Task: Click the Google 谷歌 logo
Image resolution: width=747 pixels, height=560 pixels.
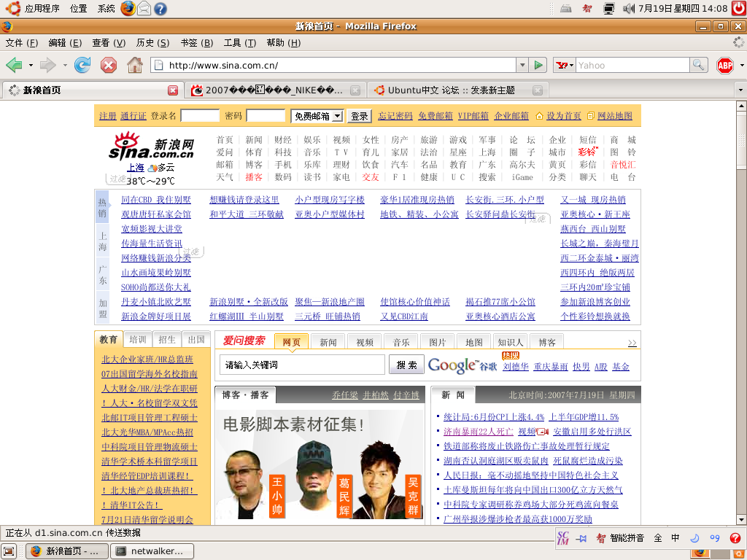Action: coord(462,365)
